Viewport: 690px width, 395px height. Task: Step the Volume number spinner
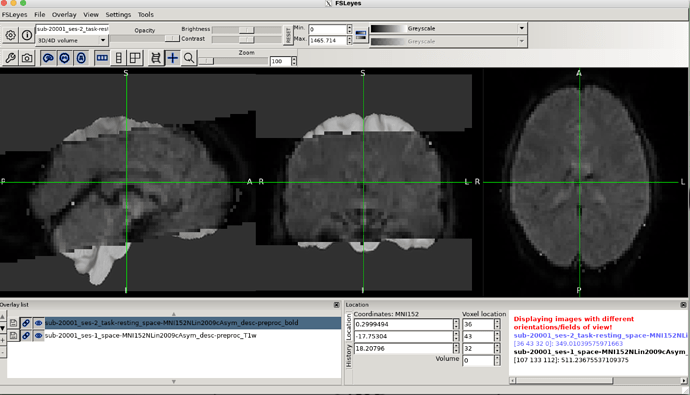(x=497, y=361)
